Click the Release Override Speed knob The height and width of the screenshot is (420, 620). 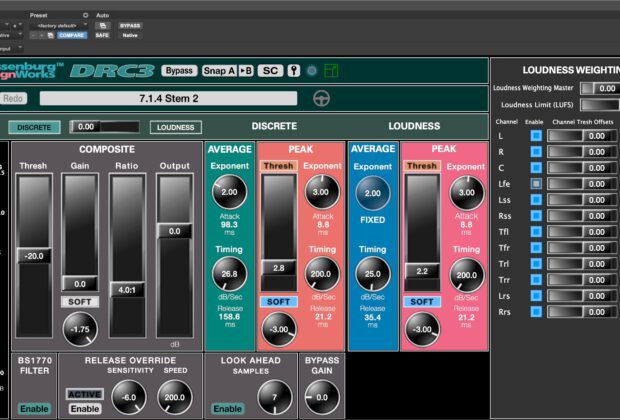pos(175,397)
